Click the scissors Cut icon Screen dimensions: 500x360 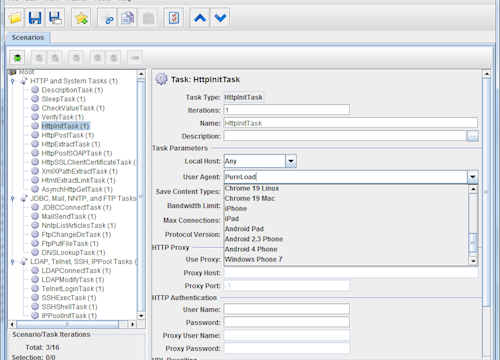click(x=107, y=18)
